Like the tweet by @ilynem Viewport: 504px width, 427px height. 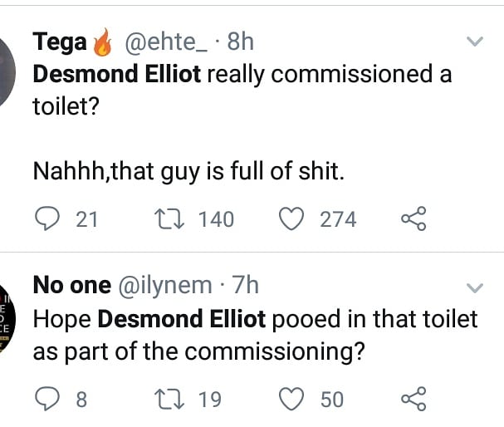[x=291, y=399]
